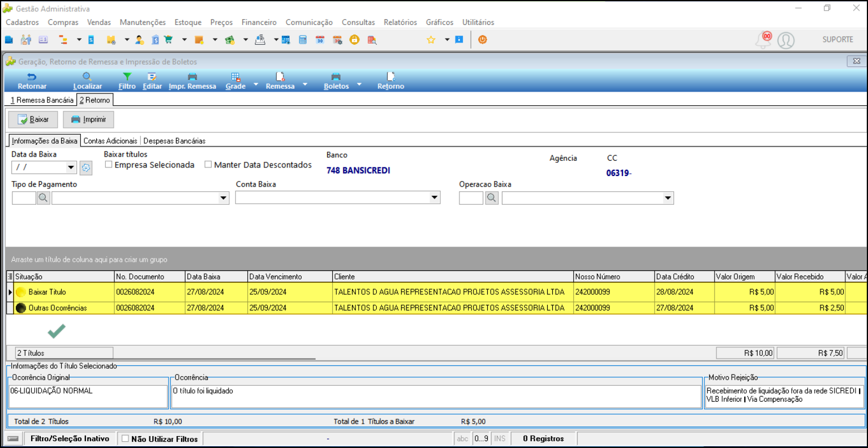The image size is (868, 448).
Task: Open the Utilitários menu
Action: (x=478, y=22)
